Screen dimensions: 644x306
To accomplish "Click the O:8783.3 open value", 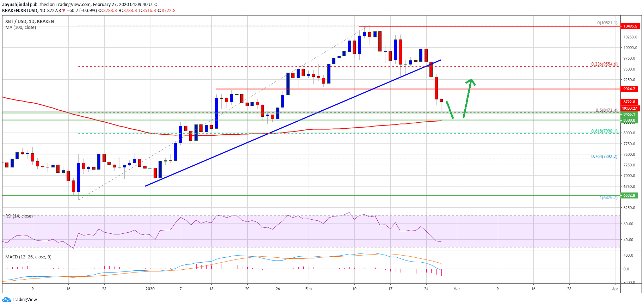I will pyautogui.click(x=107, y=11).
